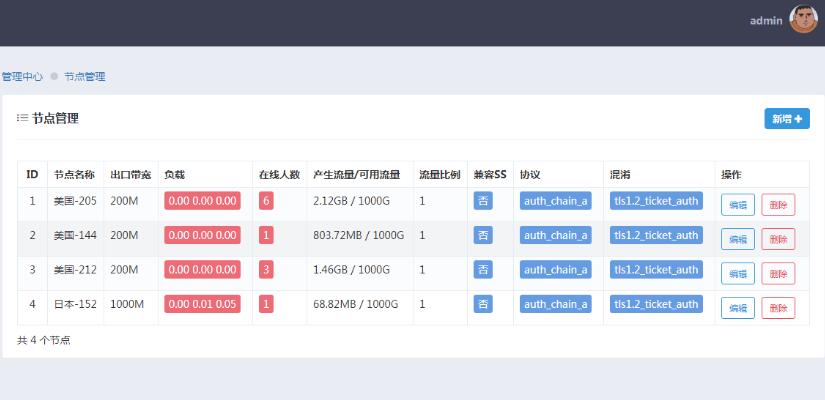The width and height of the screenshot is (825, 400).
Task: Delete the 日本-152 node
Action: 778,308
